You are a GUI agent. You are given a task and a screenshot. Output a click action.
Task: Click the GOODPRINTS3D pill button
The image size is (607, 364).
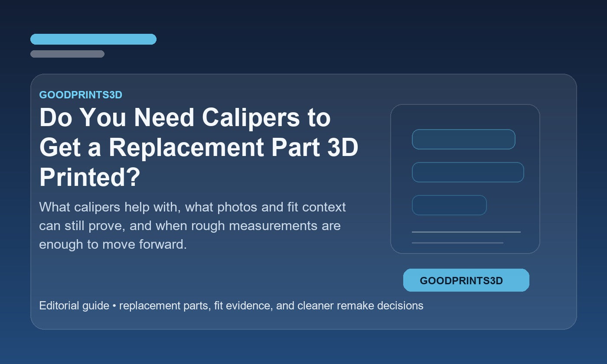[466, 280]
